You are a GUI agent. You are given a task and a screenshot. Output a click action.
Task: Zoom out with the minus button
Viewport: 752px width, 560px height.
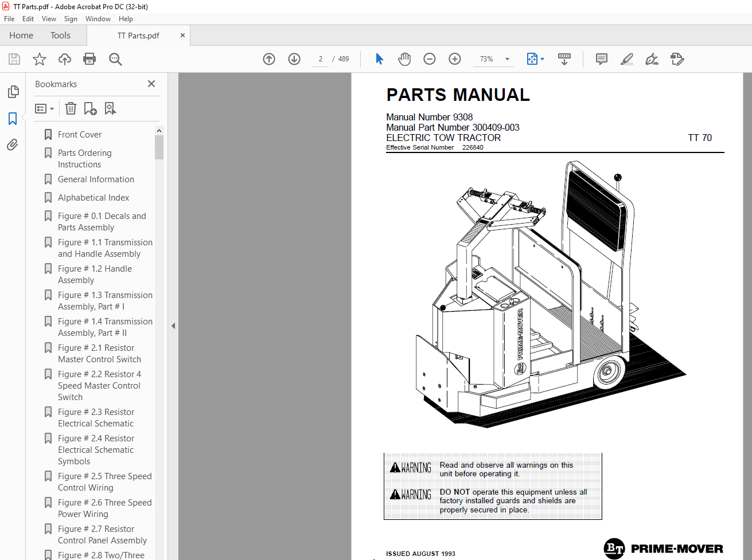[430, 59]
